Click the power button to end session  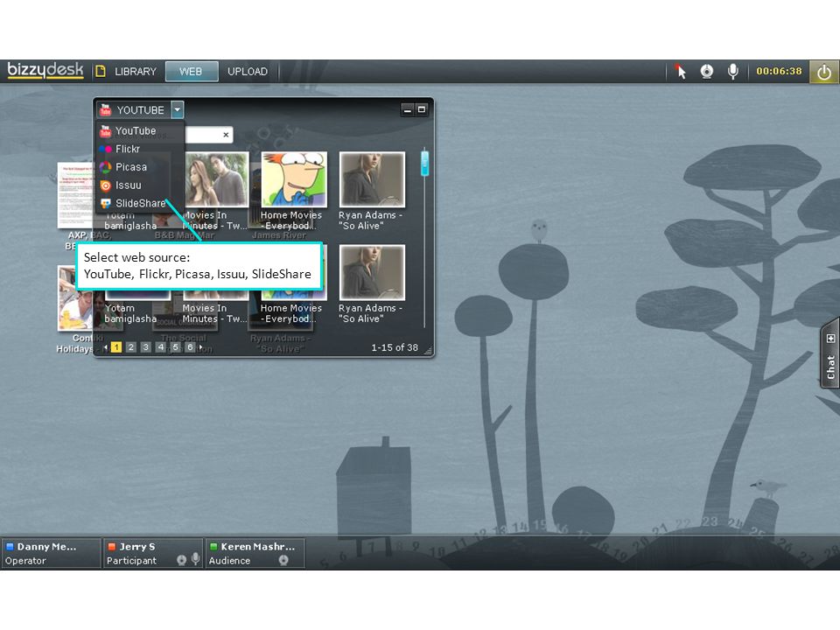point(824,72)
